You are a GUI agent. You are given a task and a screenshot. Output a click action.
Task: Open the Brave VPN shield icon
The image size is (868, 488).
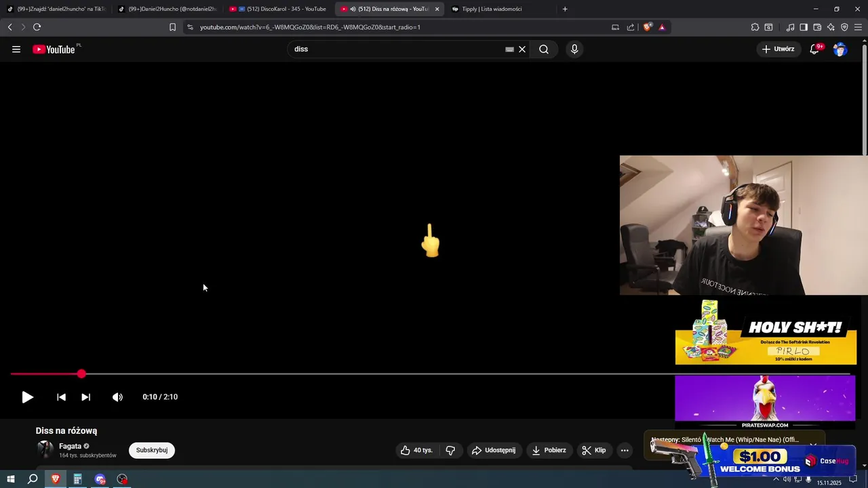pyautogui.click(x=844, y=27)
